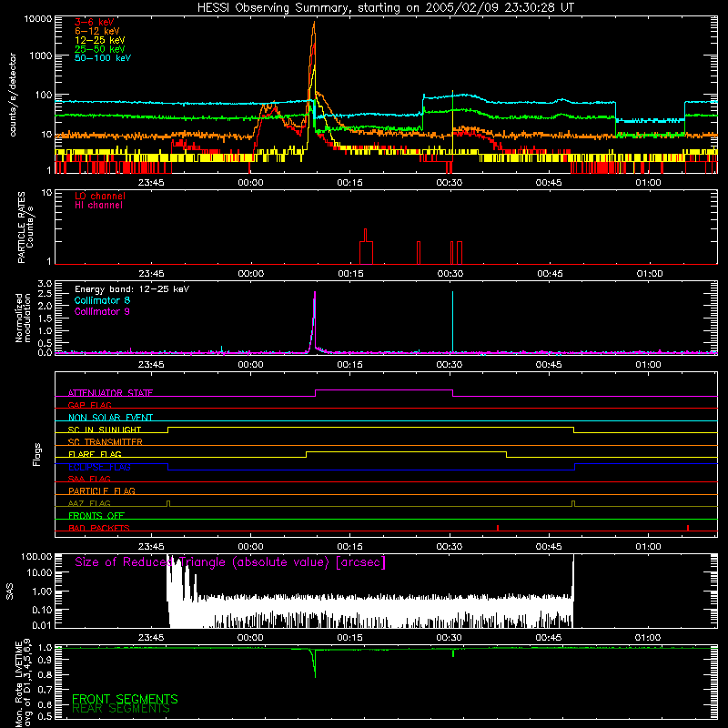Click the 00:45 tick under flags panel

549,547
